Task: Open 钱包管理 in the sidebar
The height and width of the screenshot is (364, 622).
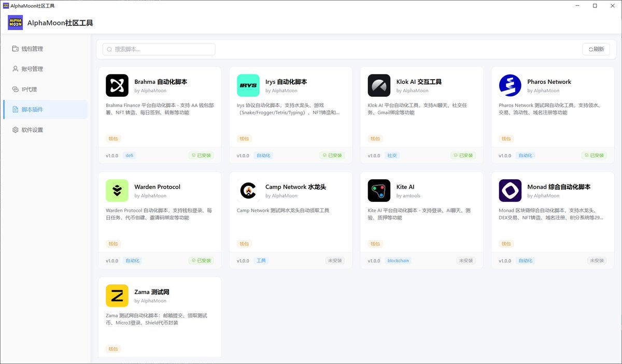Action: [45, 49]
